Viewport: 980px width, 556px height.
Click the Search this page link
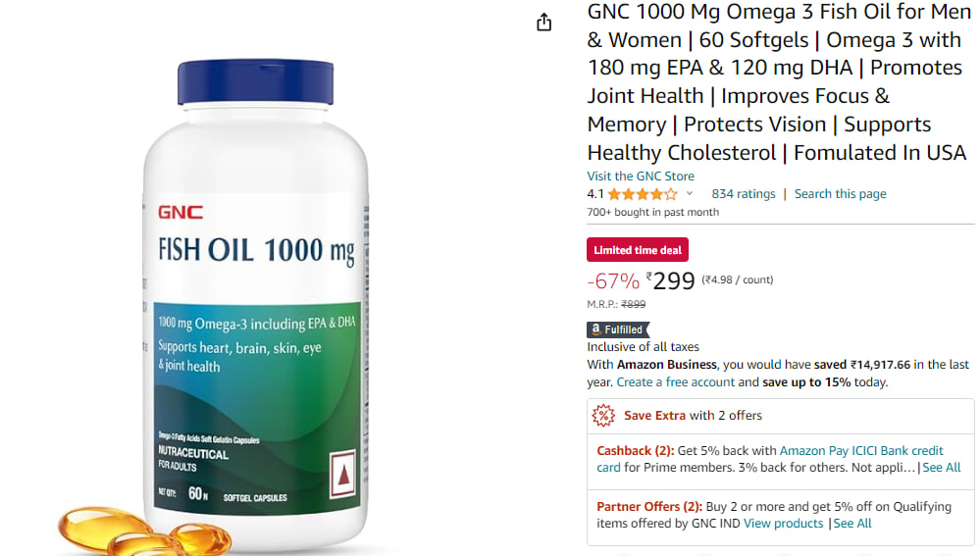(840, 193)
